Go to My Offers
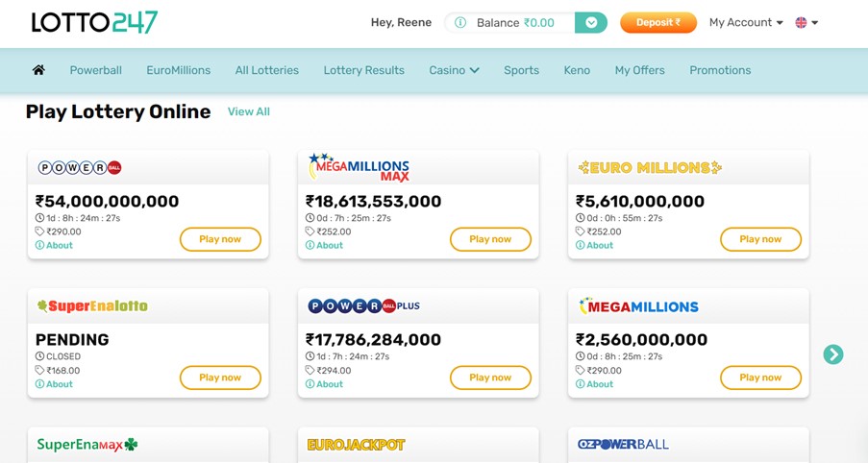The width and height of the screenshot is (868, 463). click(639, 70)
